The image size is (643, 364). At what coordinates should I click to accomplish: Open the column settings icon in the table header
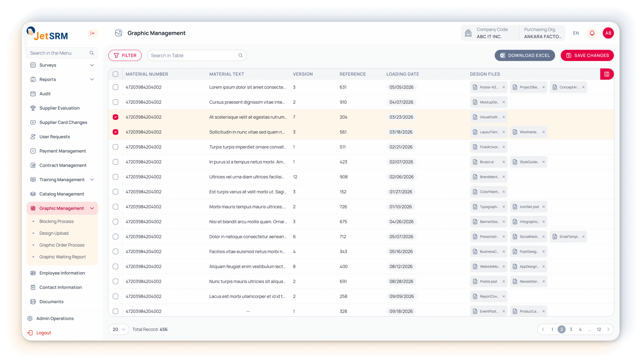click(607, 74)
